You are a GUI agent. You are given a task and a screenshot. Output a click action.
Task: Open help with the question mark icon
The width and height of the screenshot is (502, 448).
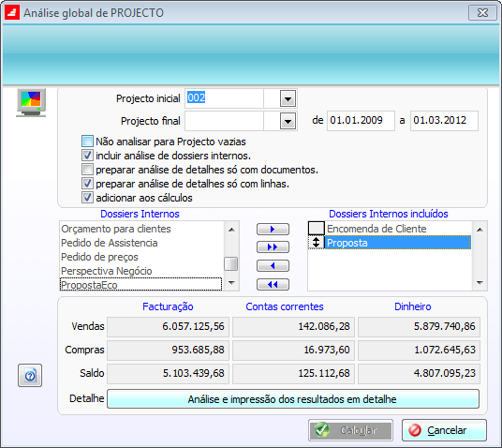(30, 375)
